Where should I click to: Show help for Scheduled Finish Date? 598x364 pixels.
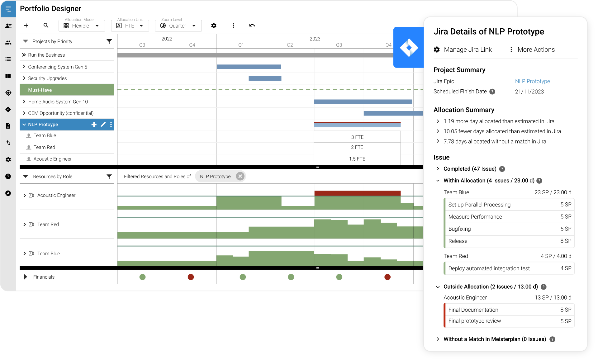click(x=492, y=92)
